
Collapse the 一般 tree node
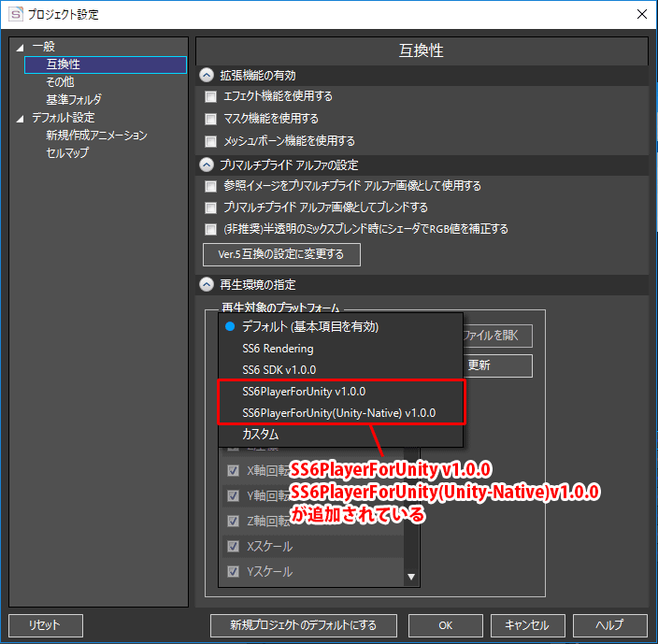point(20,48)
